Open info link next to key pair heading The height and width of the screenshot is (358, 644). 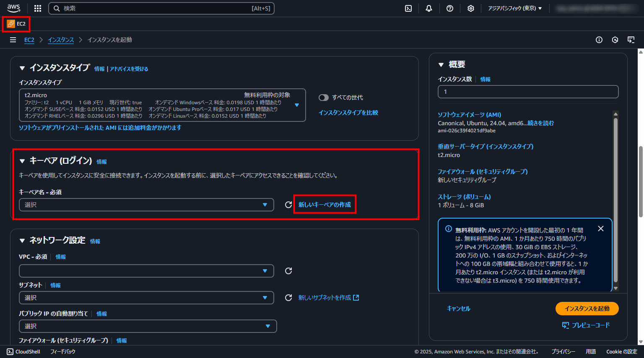point(101,162)
